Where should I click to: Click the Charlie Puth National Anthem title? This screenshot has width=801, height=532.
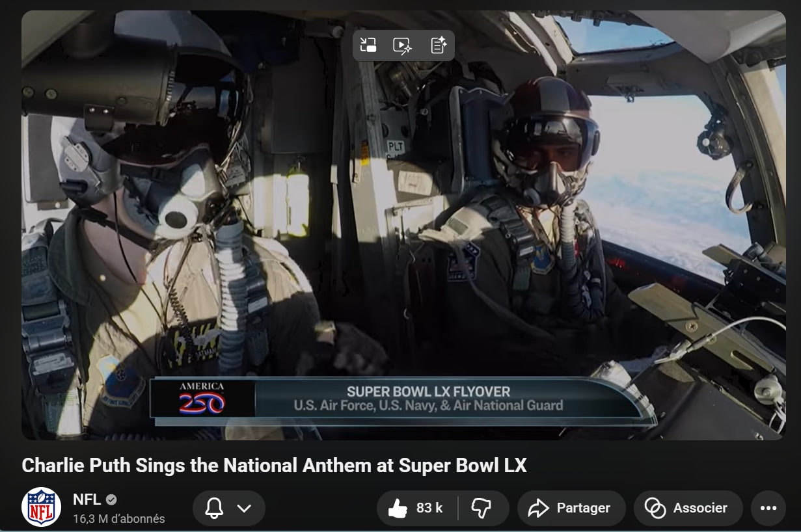(x=274, y=466)
